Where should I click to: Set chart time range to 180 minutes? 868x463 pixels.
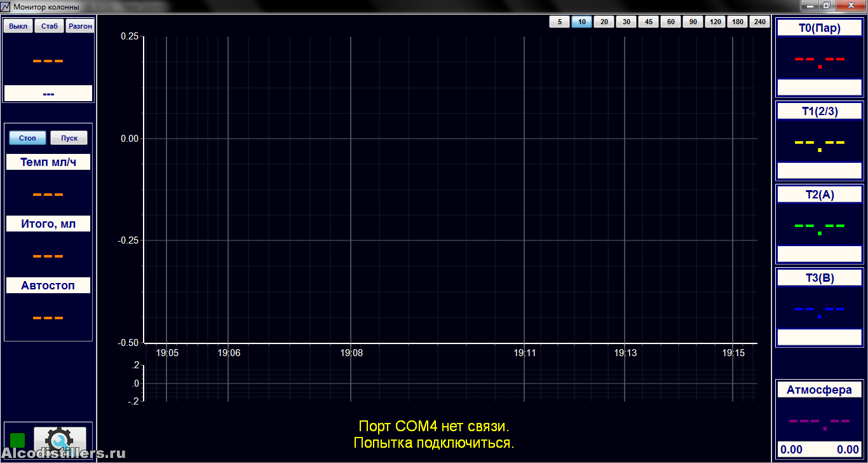point(737,22)
